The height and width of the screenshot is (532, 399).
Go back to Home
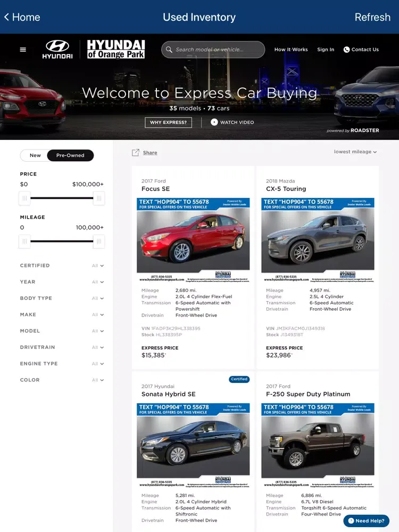click(22, 17)
